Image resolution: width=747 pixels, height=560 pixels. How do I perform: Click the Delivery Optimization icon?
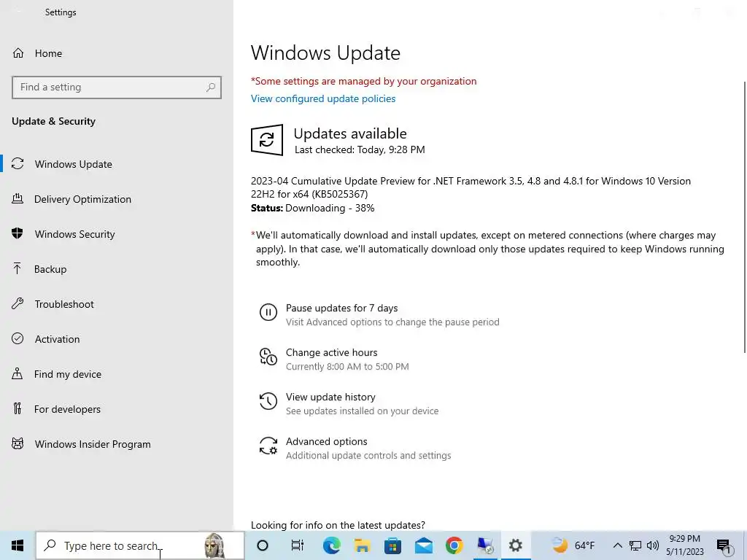pos(18,198)
